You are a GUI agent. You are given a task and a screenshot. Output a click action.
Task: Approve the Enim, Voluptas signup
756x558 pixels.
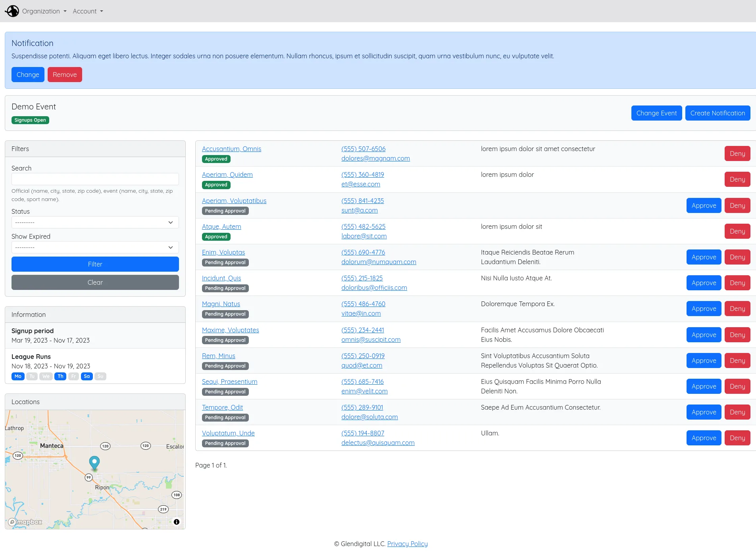point(703,257)
